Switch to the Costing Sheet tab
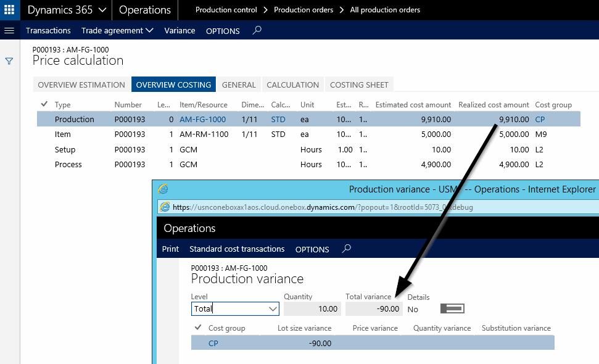 (x=359, y=85)
